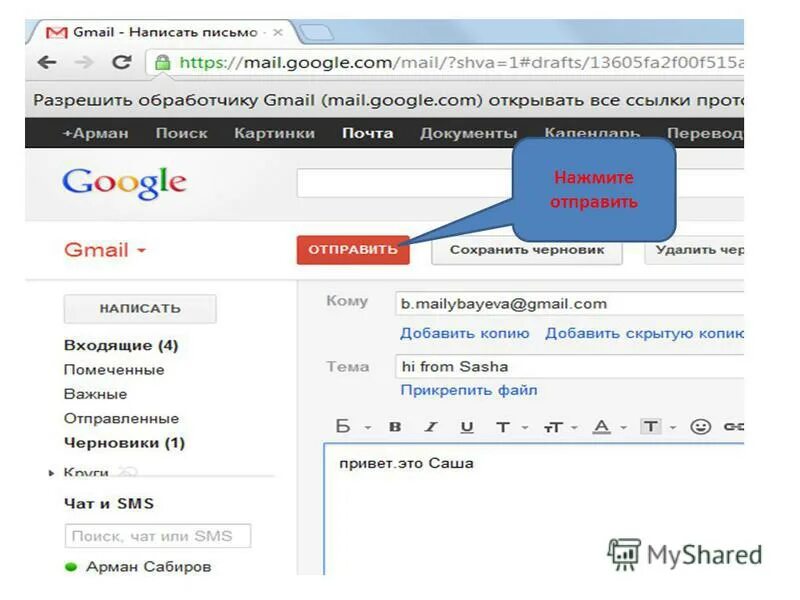Click the insert link icon
Image resolution: width=800 pixels, height=600 pixels.
point(734,427)
